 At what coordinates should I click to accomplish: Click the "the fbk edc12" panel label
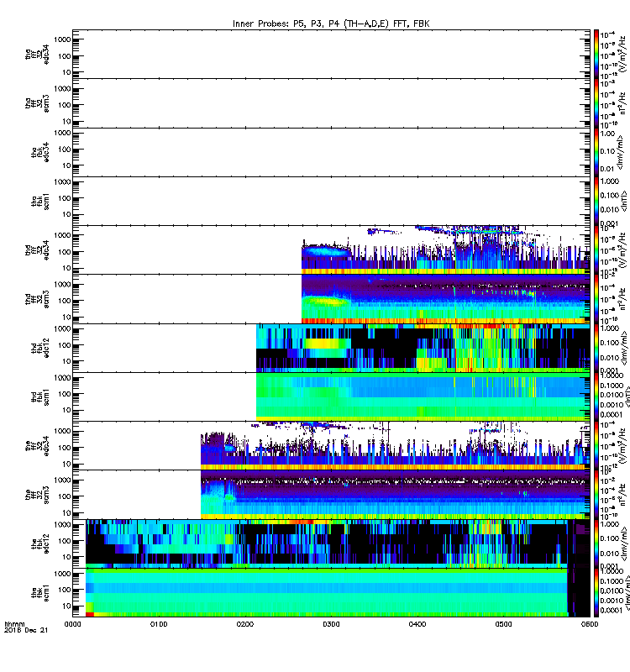coord(40,543)
